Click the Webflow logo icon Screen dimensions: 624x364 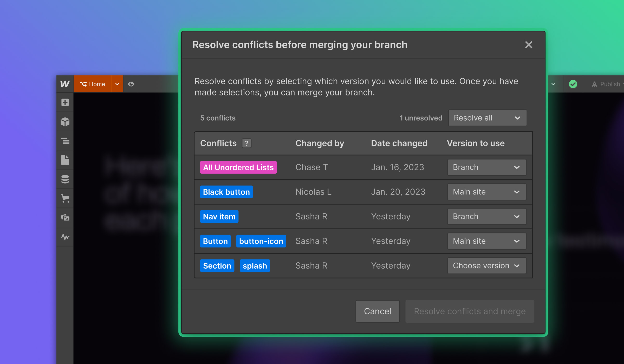[65, 84]
